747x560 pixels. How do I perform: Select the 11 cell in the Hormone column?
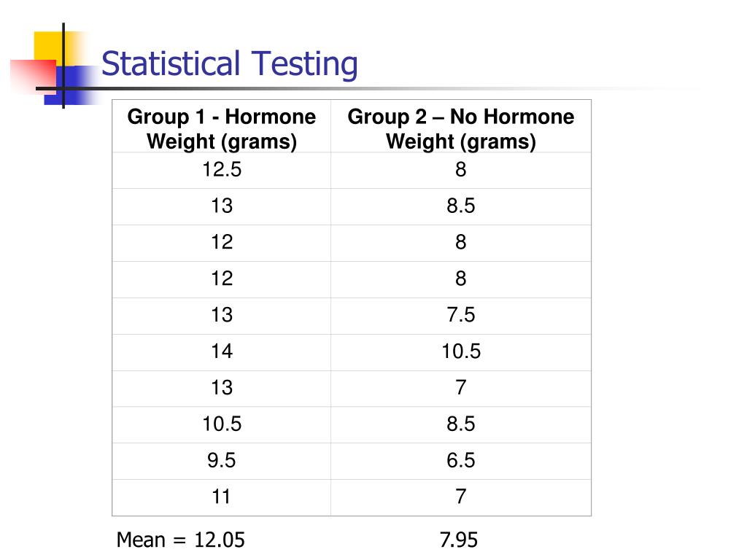pyautogui.click(x=222, y=497)
